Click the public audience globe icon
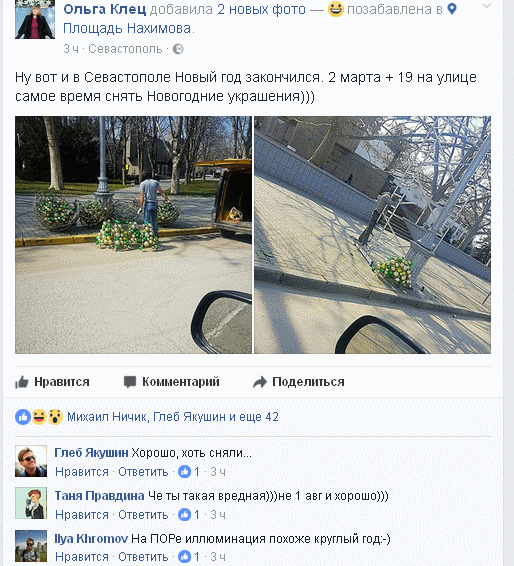Viewport: 514px width, 566px height. click(x=178, y=49)
